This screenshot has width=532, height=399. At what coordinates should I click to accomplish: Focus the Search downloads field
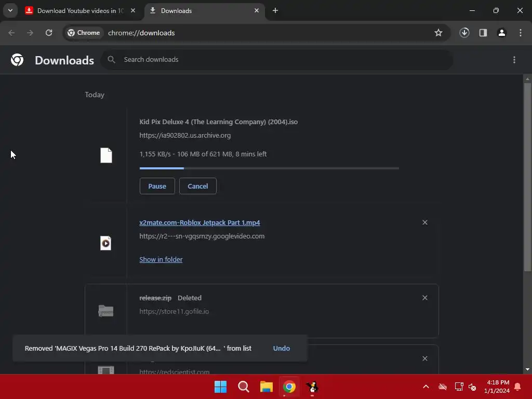point(277,60)
